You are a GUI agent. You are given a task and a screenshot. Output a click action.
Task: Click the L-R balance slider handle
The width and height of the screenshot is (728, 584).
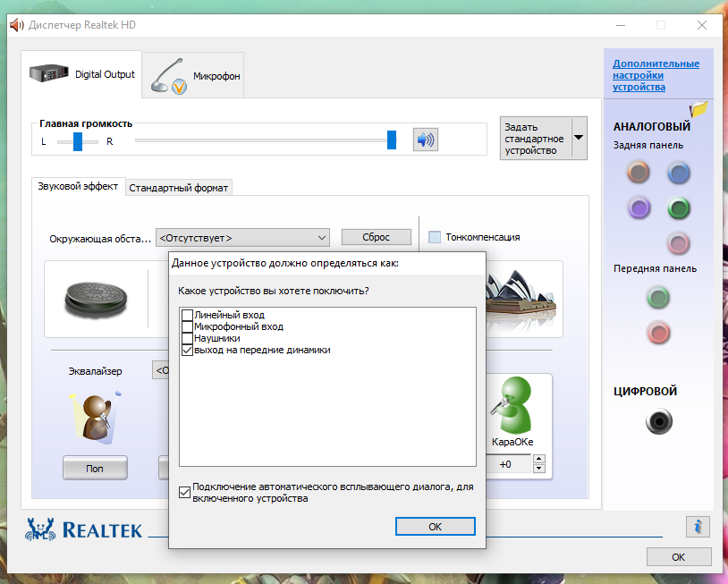(78, 141)
